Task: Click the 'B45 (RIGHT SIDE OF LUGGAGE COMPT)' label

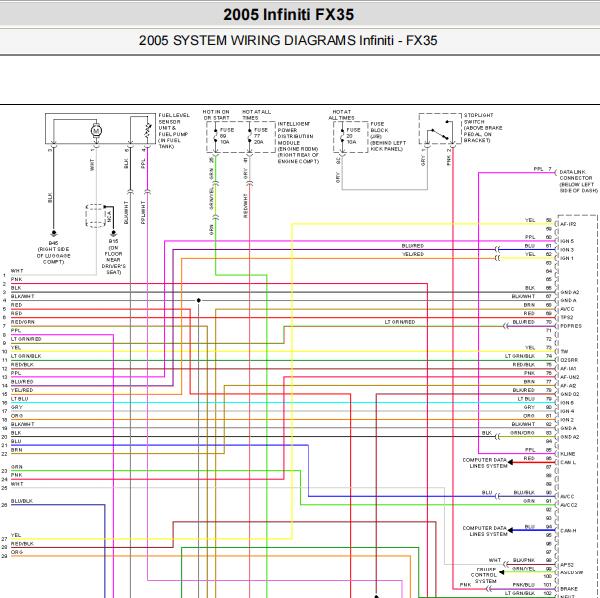Action: click(x=54, y=253)
